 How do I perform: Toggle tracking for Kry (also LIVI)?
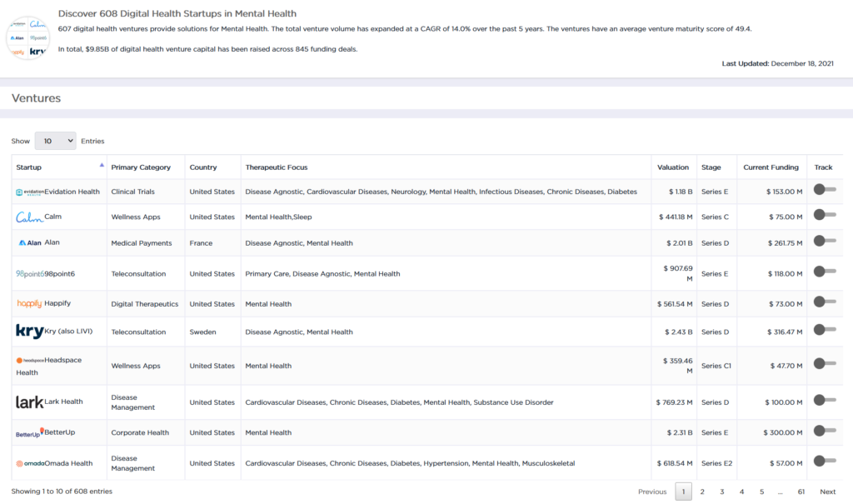[x=824, y=329]
